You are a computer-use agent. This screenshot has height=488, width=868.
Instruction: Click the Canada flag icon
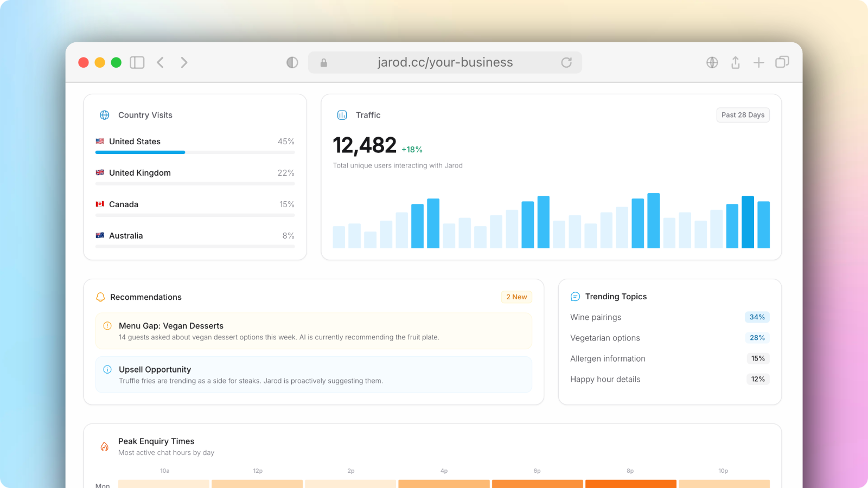[x=100, y=204]
